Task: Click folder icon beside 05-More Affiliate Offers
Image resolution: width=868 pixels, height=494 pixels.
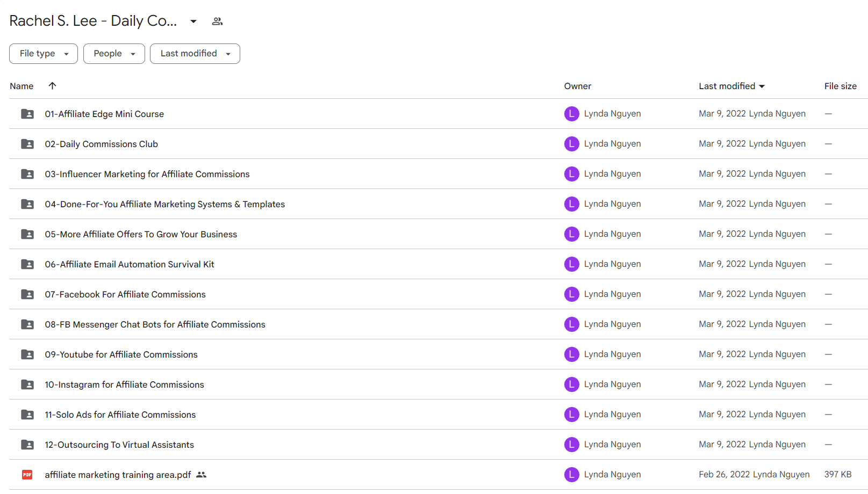Action: pos(27,234)
